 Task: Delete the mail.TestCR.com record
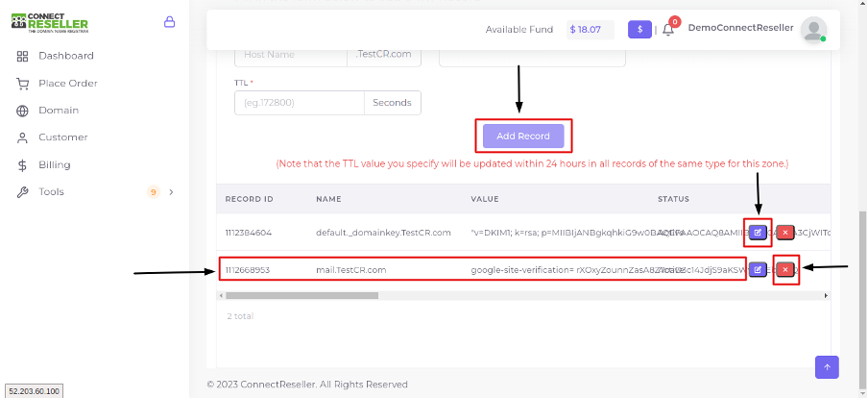[x=785, y=270]
